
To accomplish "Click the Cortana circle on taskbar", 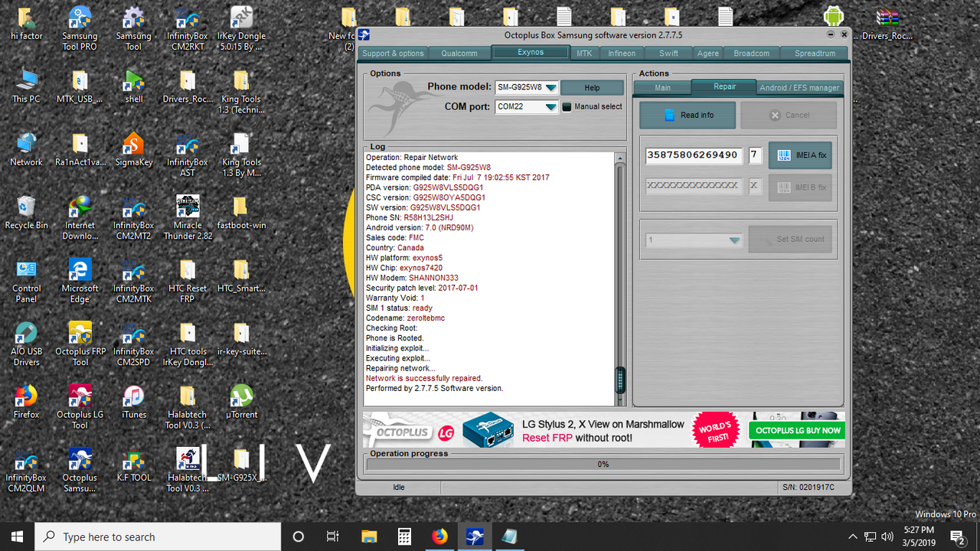I will (x=299, y=536).
